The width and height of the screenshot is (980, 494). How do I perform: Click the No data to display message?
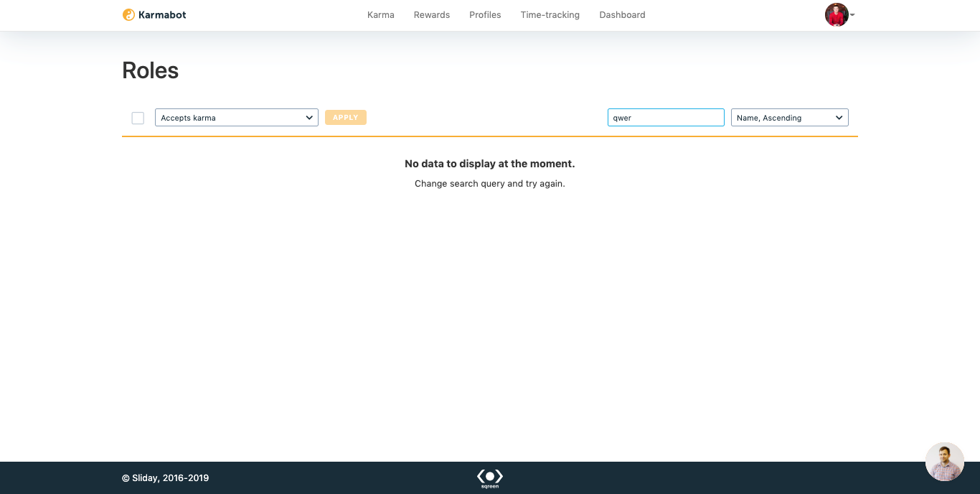pyautogui.click(x=490, y=164)
